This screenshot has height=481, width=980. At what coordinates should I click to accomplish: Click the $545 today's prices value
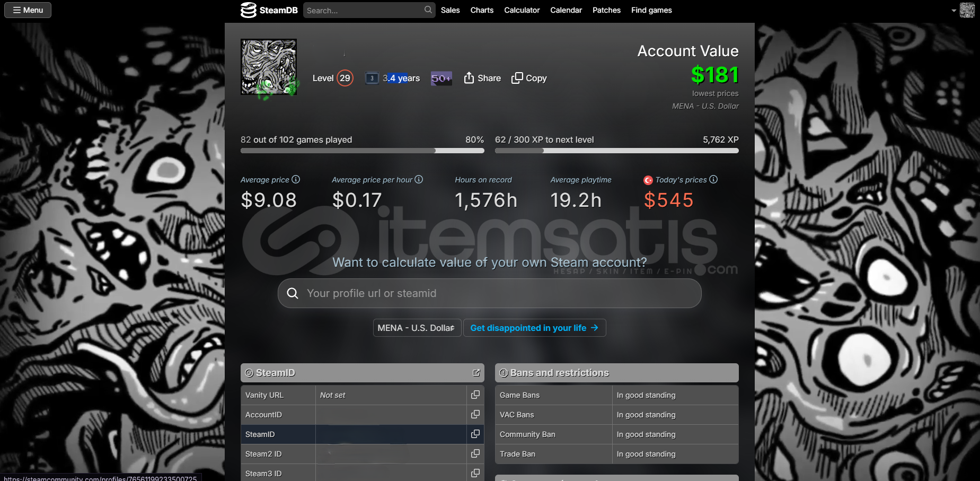click(668, 200)
